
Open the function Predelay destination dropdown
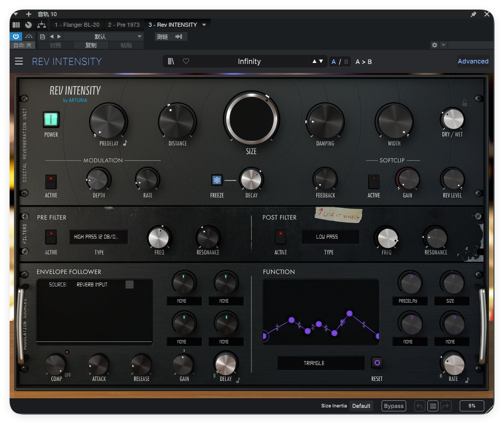410,301
